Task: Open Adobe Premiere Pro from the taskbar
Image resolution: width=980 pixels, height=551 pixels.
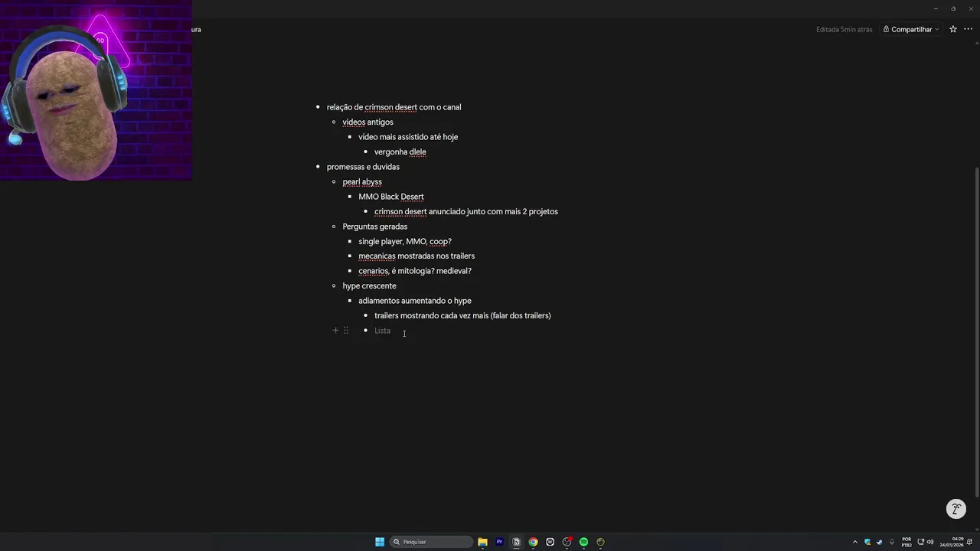Action: pos(499,542)
